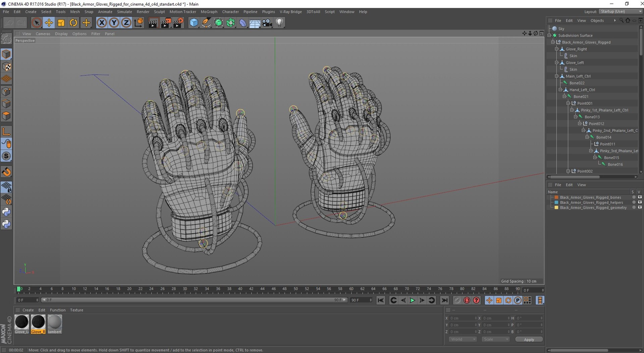Activate the Scale tool
644x353 pixels.
click(61, 23)
